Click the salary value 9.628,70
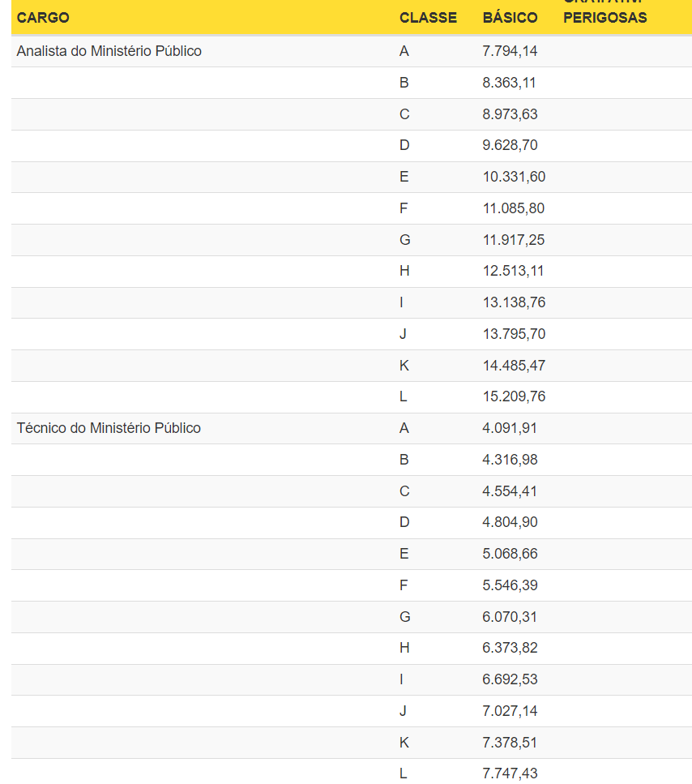The height and width of the screenshot is (784, 692). [510, 145]
